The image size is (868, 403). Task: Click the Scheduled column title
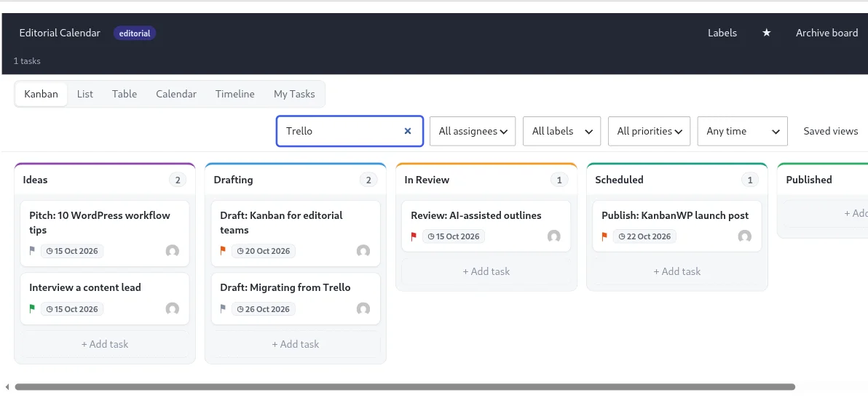619,180
